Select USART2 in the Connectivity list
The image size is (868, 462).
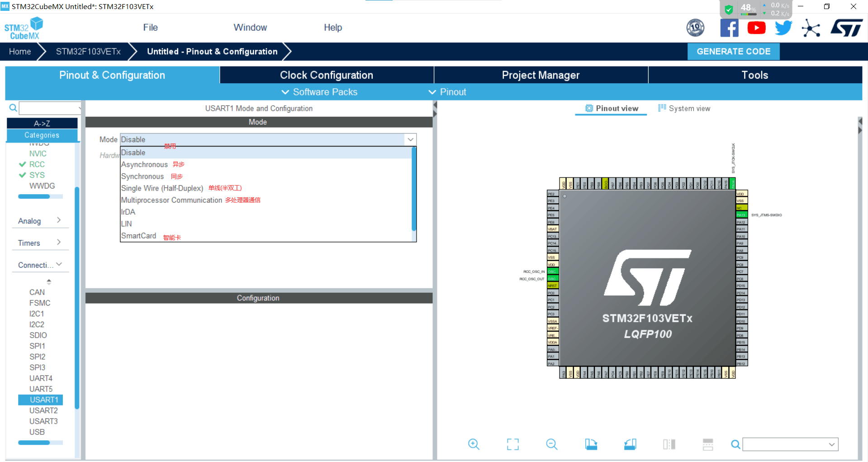pyautogui.click(x=43, y=410)
